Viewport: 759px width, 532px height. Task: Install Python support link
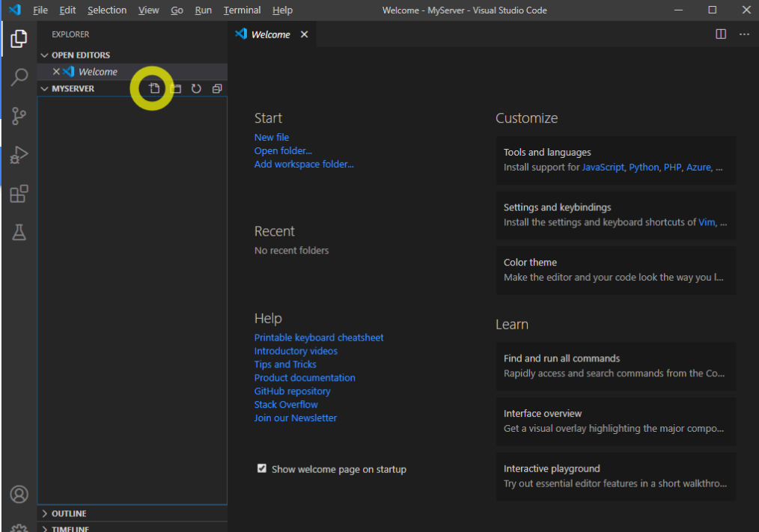click(644, 168)
